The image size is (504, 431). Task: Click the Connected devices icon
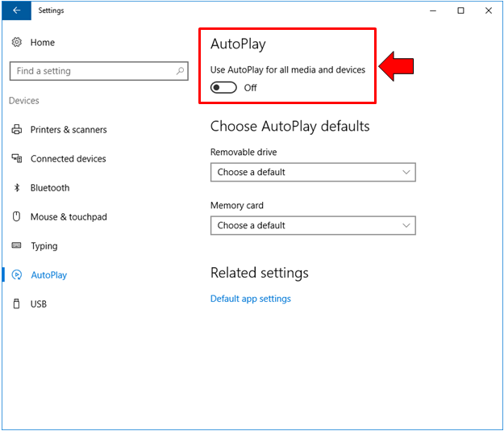17,159
